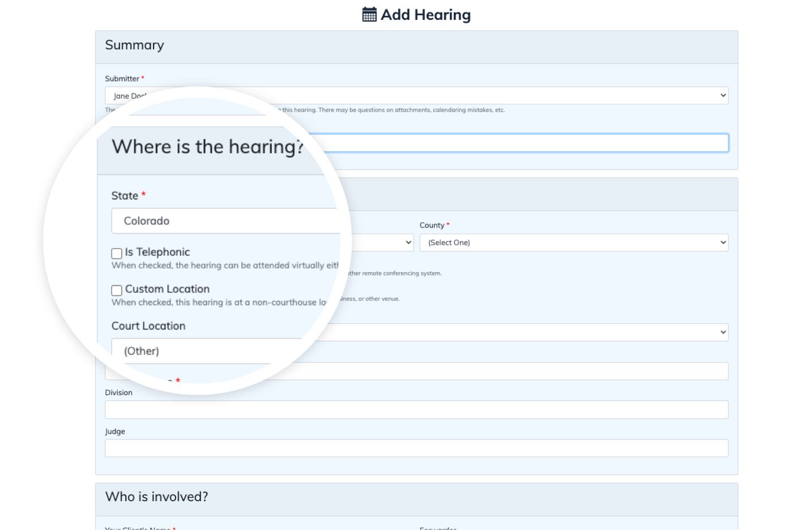Focus the Judge input field

[x=416, y=448]
